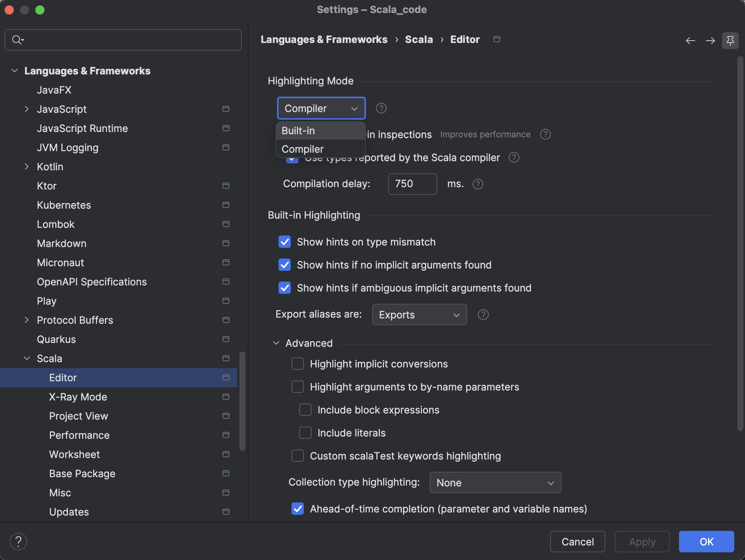Open Collection type highlighting dropdown
Image resolution: width=745 pixels, height=560 pixels.
pyautogui.click(x=496, y=483)
